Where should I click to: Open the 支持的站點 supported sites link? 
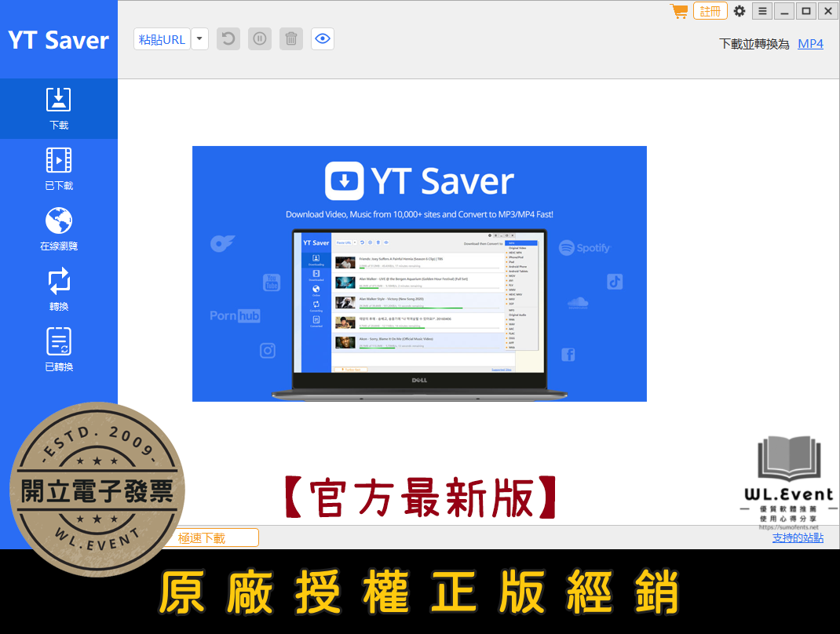point(798,537)
